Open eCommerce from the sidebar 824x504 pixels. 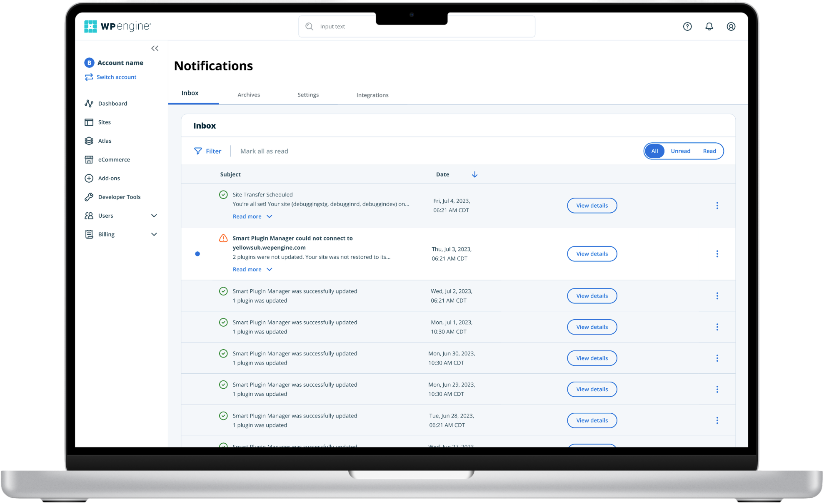point(114,159)
